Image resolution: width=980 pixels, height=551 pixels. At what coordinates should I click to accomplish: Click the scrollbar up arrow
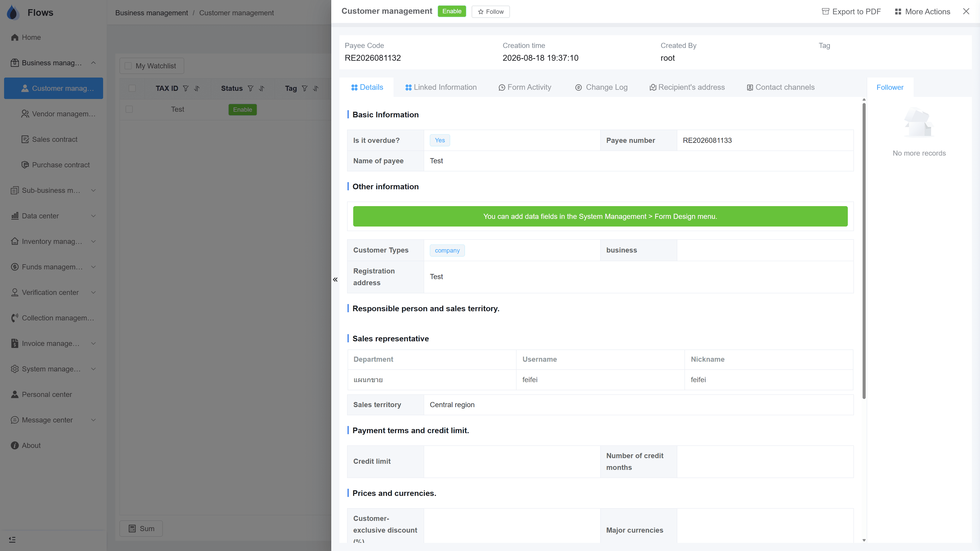pos(864,100)
